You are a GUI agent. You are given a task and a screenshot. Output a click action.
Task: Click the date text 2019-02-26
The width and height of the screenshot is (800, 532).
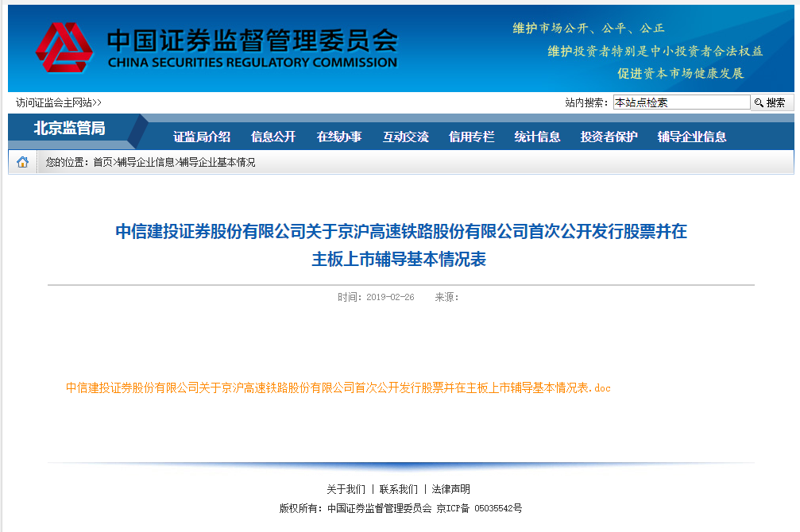pos(390,297)
